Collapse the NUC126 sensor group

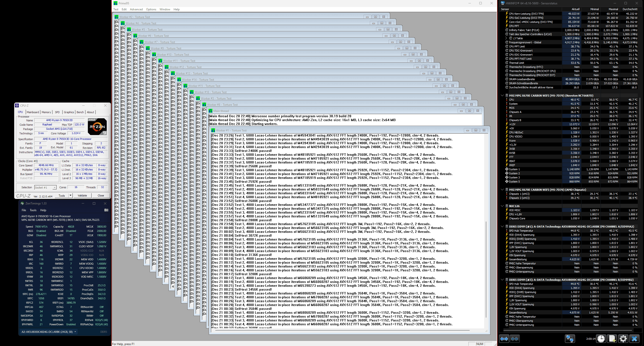pyautogui.click(x=502, y=206)
